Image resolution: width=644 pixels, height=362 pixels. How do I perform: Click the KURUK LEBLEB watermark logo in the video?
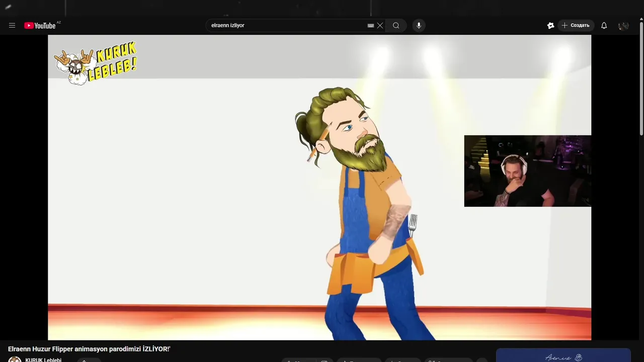coord(95,63)
